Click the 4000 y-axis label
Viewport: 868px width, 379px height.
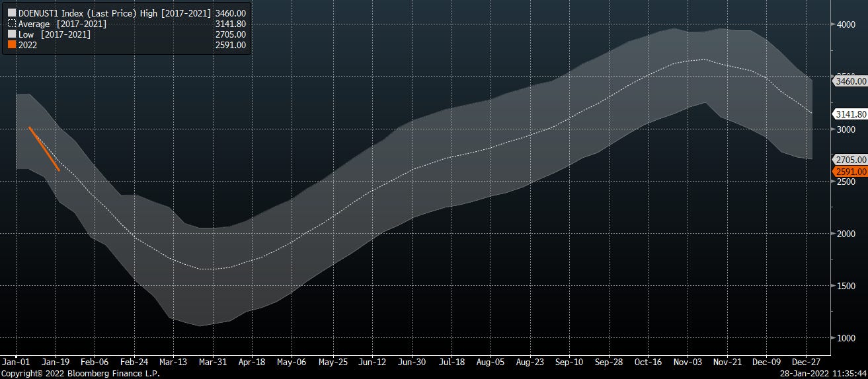[848, 24]
